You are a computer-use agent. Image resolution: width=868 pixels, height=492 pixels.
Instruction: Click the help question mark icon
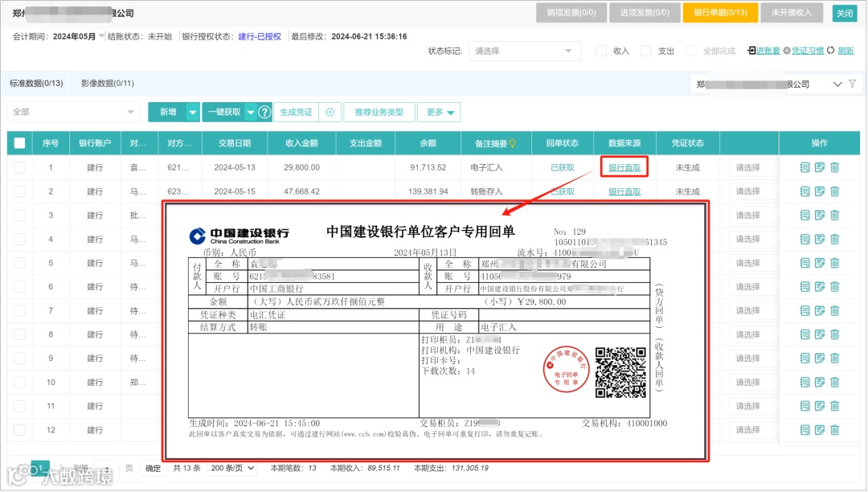coord(264,113)
